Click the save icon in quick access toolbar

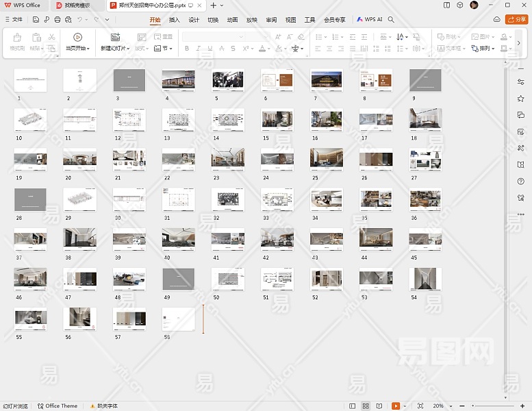(34, 20)
